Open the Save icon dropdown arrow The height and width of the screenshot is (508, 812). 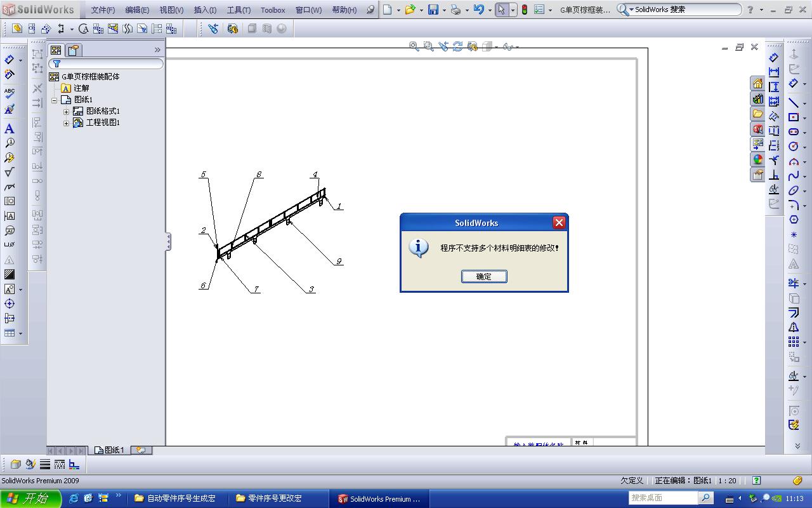[444, 10]
